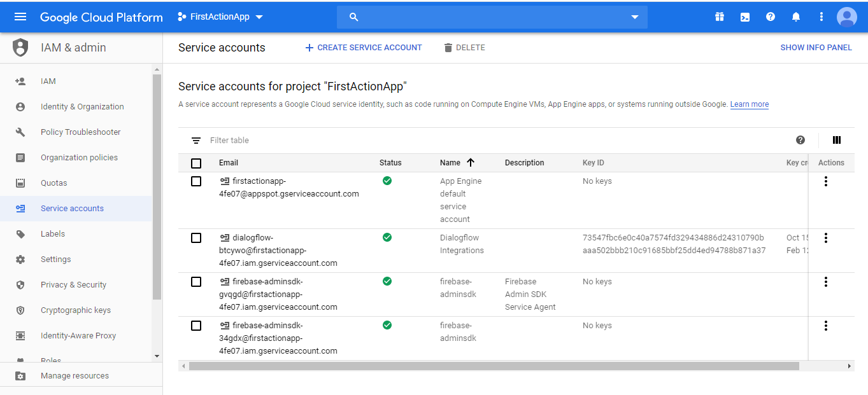Click the table help icon beside filter
The image size is (868, 395).
800,140
